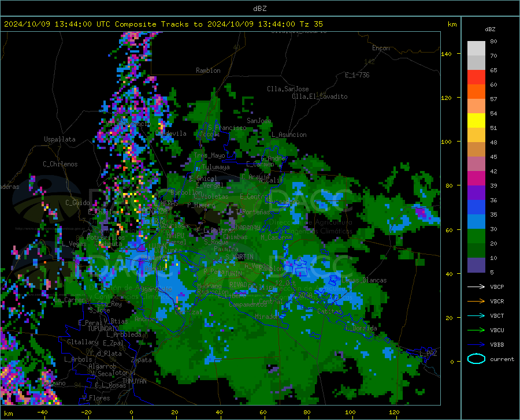Click the Lomas_Blancas place label
This screenshot has height=420, width=520.
pyautogui.click(x=364, y=280)
